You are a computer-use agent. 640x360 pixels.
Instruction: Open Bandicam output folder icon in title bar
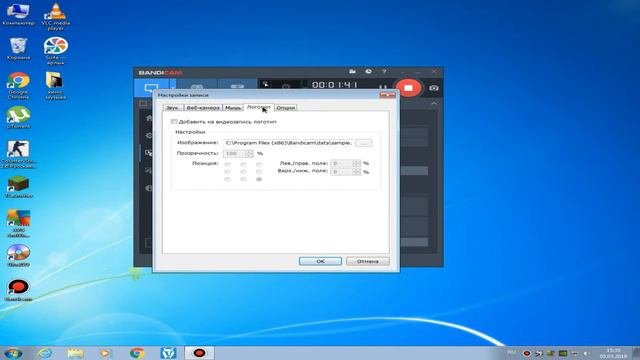(352, 72)
